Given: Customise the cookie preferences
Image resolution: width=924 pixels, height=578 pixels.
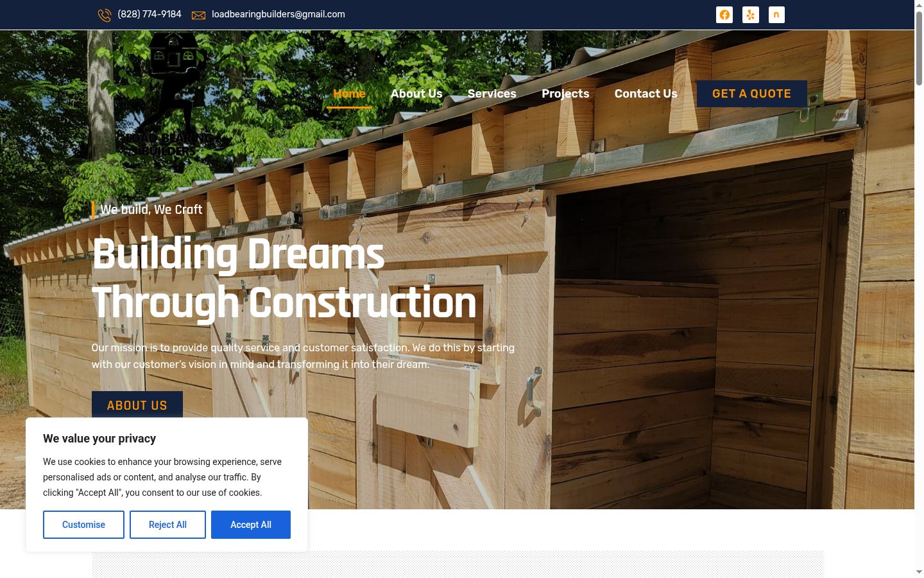Looking at the screenshot, I should 83,525.
